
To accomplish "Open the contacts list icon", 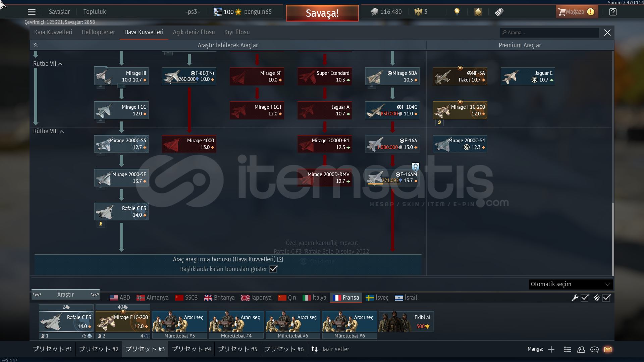I will [568, 350].
